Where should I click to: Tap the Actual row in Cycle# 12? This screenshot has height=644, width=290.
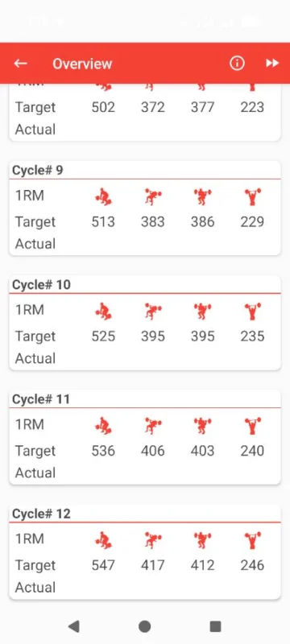[x=144, y=588]
